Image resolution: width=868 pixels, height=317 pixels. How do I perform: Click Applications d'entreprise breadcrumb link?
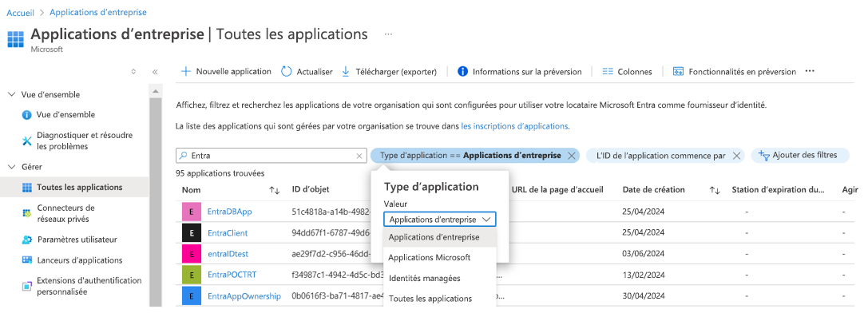click(x=98, y=12)
